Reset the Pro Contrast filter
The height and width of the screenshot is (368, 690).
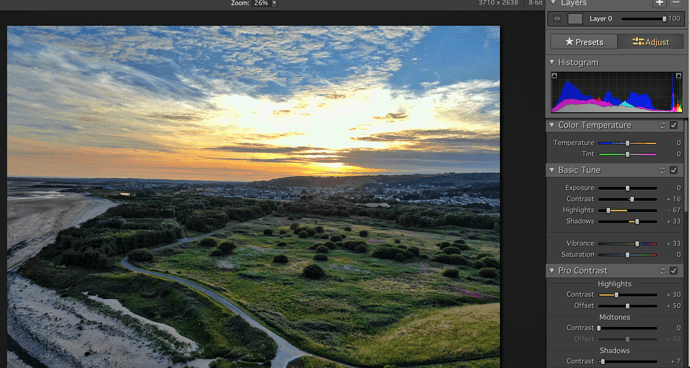click(662, 271)
